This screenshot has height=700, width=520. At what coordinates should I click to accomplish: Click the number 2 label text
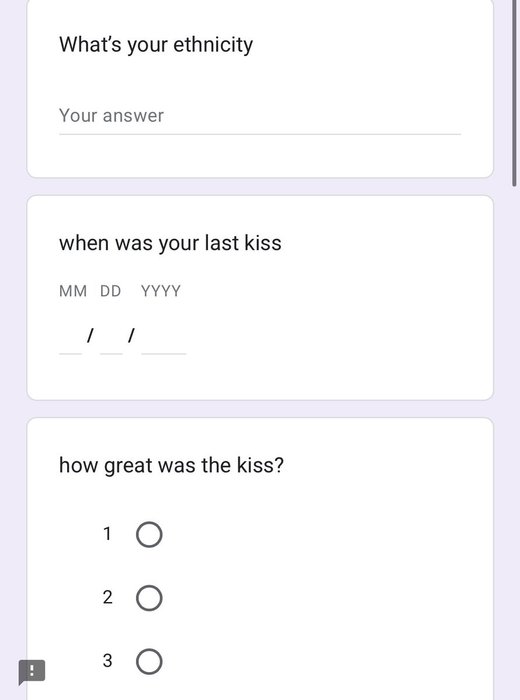click(x=107, y=597)
